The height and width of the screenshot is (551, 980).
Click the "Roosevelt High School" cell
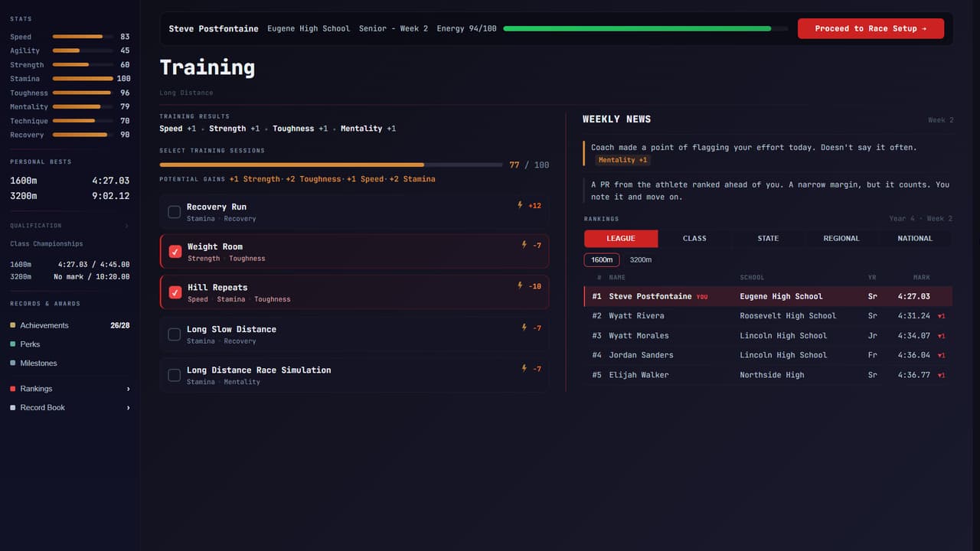coord(788,316)
